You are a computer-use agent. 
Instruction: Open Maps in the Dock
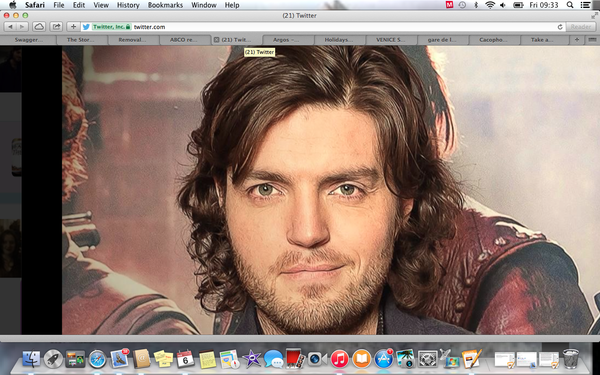click(230, 359)
